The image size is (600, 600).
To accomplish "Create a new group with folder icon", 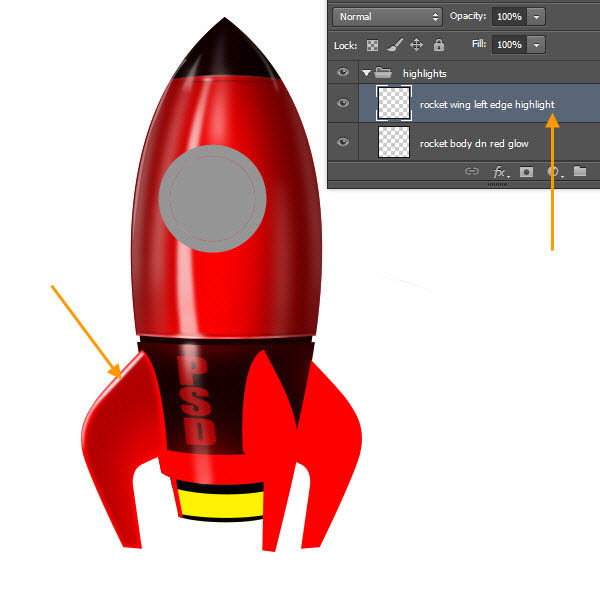I will tap(580, 172).
